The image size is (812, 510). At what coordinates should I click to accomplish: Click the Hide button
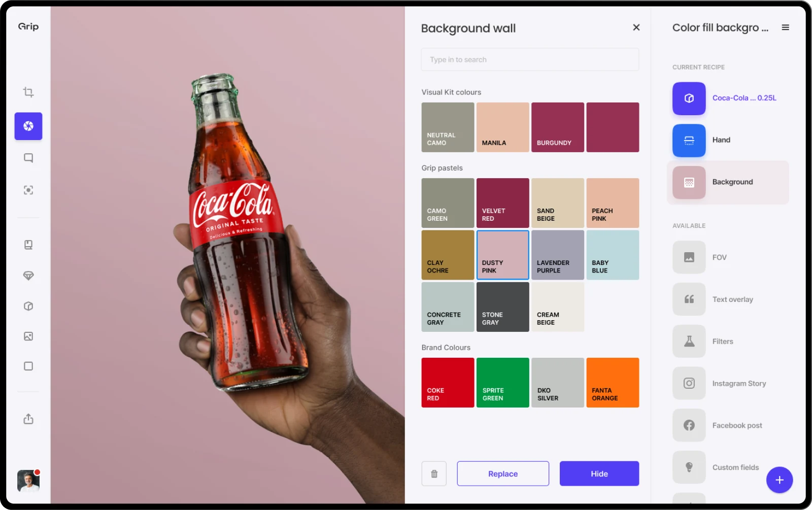tap(599, 473)
